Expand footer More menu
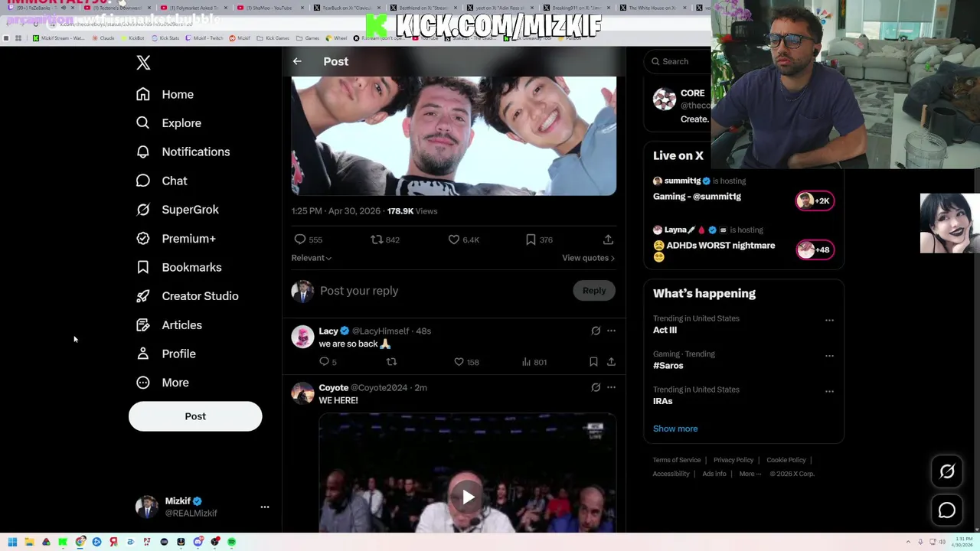 pos(750,474)
